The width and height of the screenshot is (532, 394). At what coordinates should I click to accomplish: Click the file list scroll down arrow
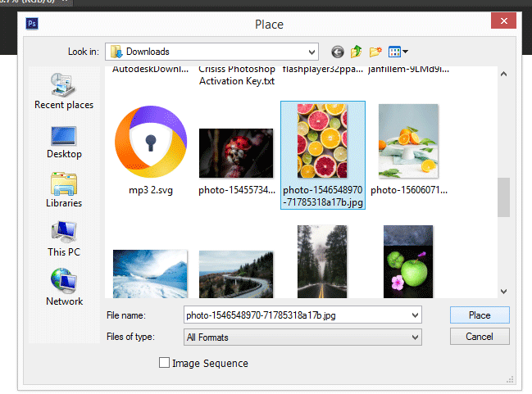coord(503,292)
